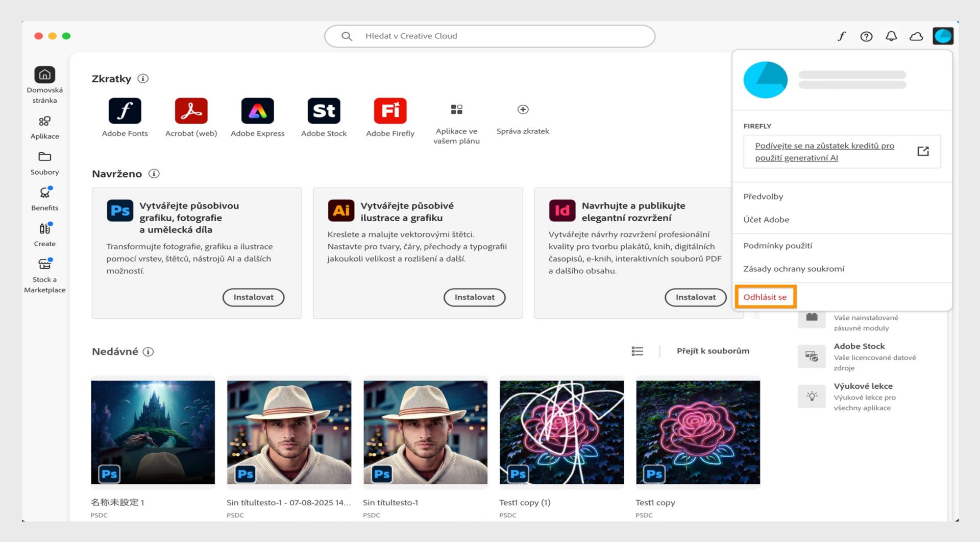Launch Adobe Express from Zkratky
The width and height of the screenshot is (980, 542).
click(x=258, y=110)
